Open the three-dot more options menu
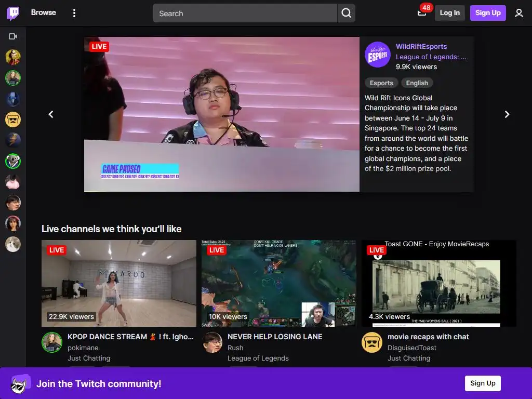The image size is (532, 399). 74,13
